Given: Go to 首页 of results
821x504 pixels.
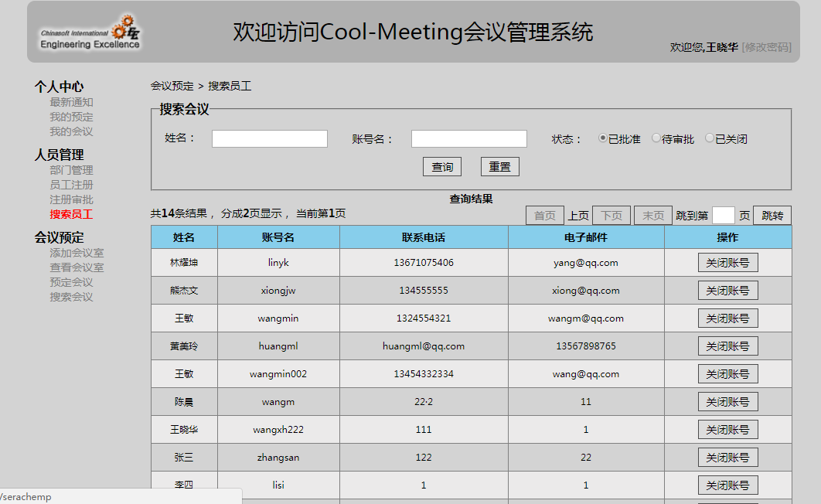Looking at the screenshot, I should point(544,215).
